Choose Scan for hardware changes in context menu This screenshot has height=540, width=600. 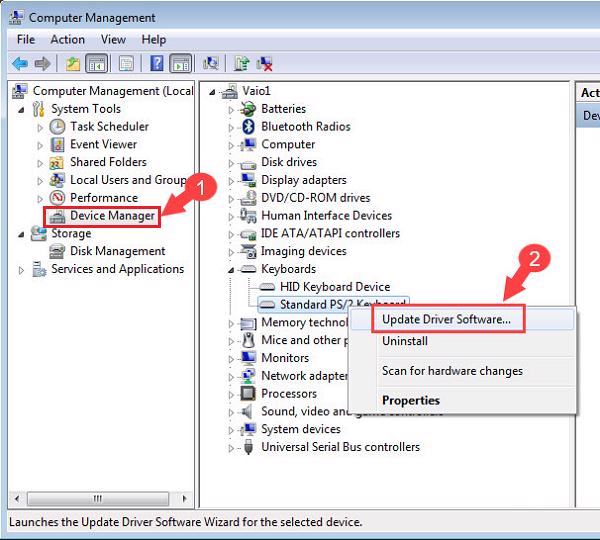[462, 370]
